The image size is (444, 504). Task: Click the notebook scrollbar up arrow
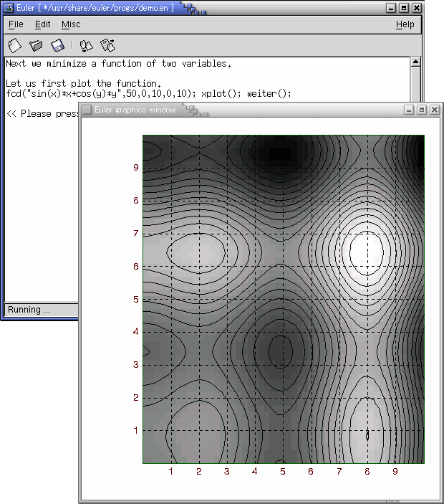(x=415, y=62)
